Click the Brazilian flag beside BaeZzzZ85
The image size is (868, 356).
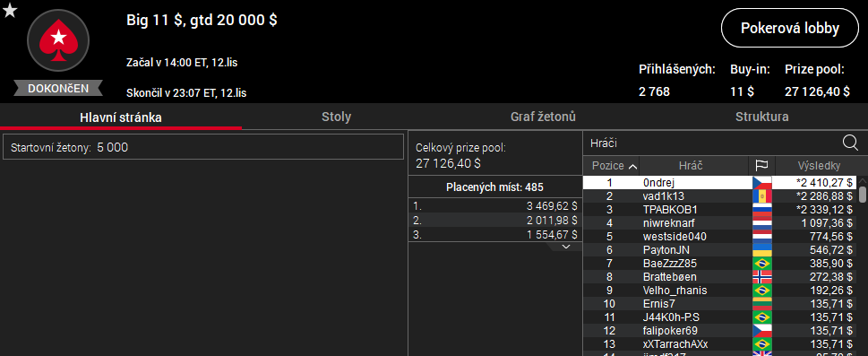point(761,264)
